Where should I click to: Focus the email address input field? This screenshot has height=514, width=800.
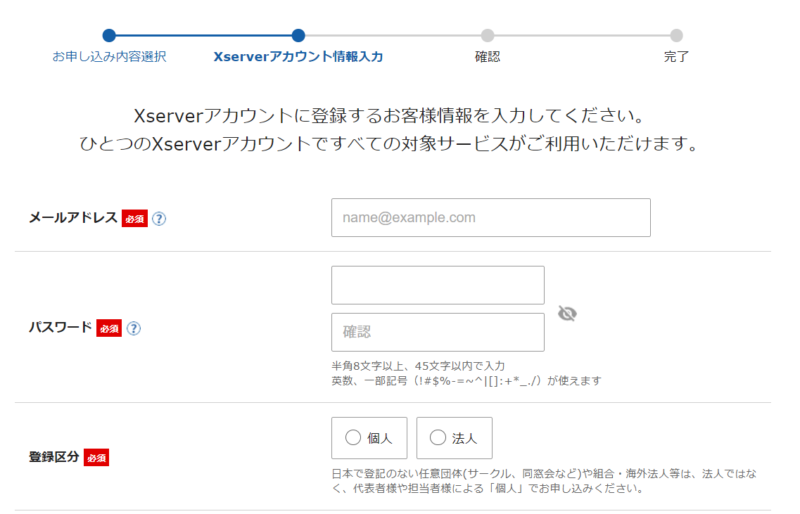491,217
